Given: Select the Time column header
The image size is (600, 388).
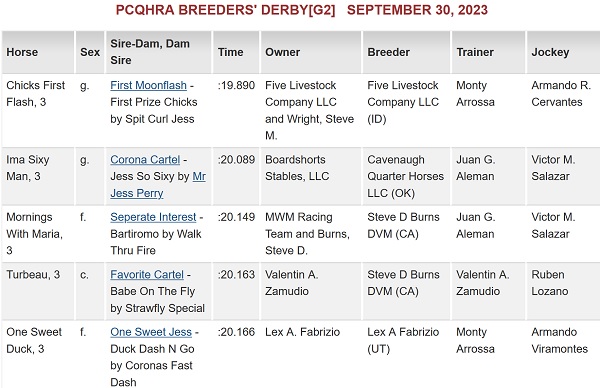Looking at the screenshot, I should [x=236, y=52].
